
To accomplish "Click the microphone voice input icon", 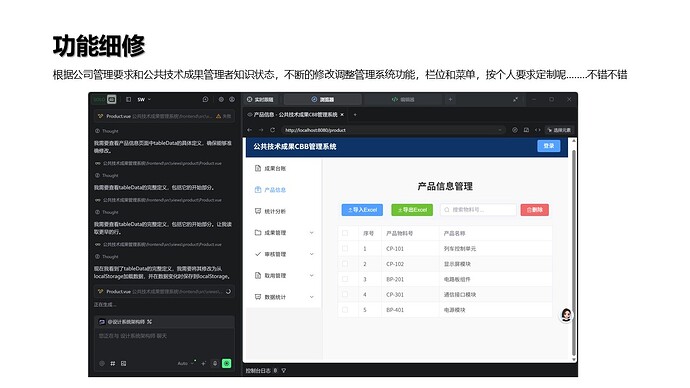I will coord(215,363).
